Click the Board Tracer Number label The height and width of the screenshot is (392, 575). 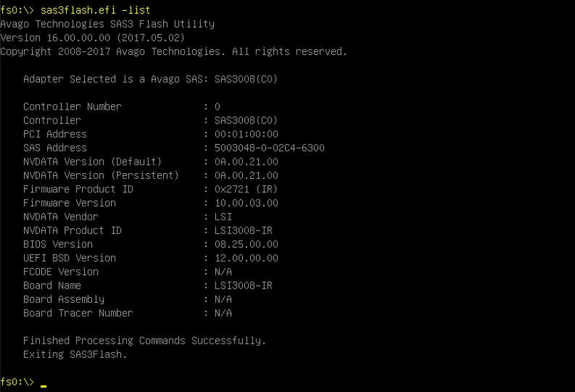click(78, 313)
